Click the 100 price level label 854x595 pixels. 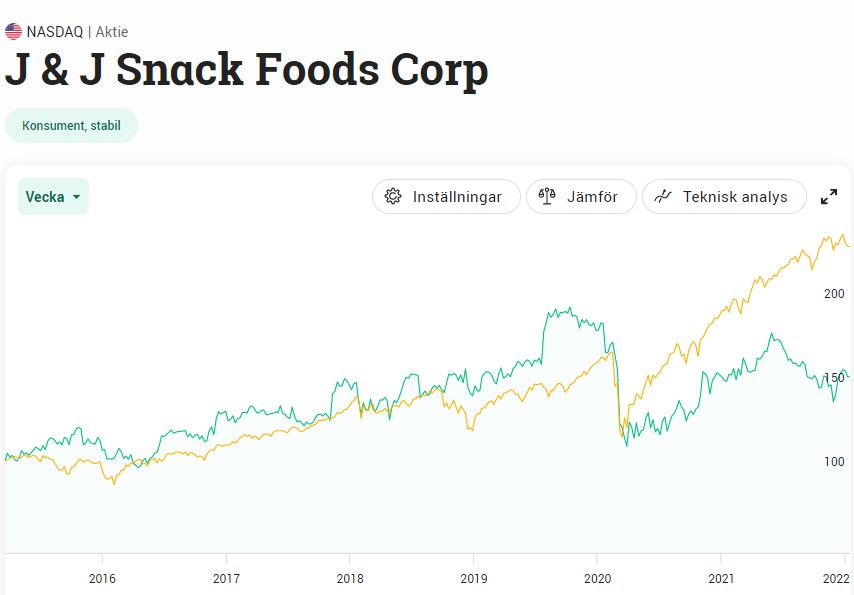(833, 461)
